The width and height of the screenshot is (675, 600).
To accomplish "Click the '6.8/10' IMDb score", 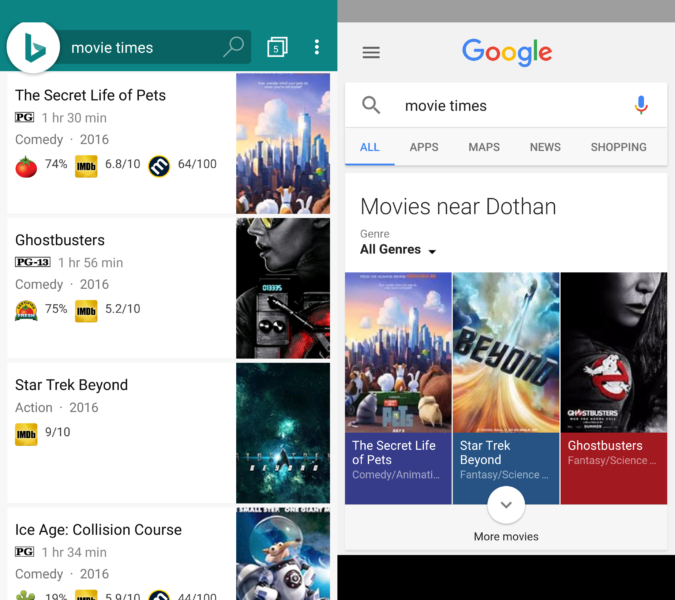I will click(x=123, y=164).
